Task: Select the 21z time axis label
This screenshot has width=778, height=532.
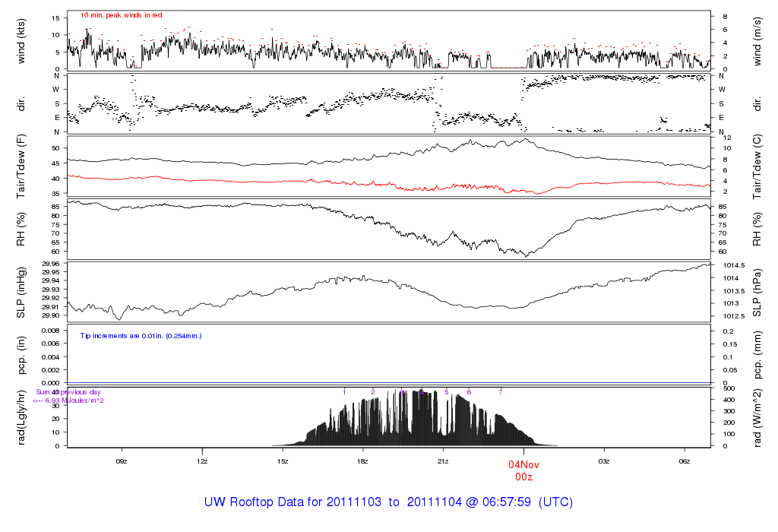Action: (444, 461)
